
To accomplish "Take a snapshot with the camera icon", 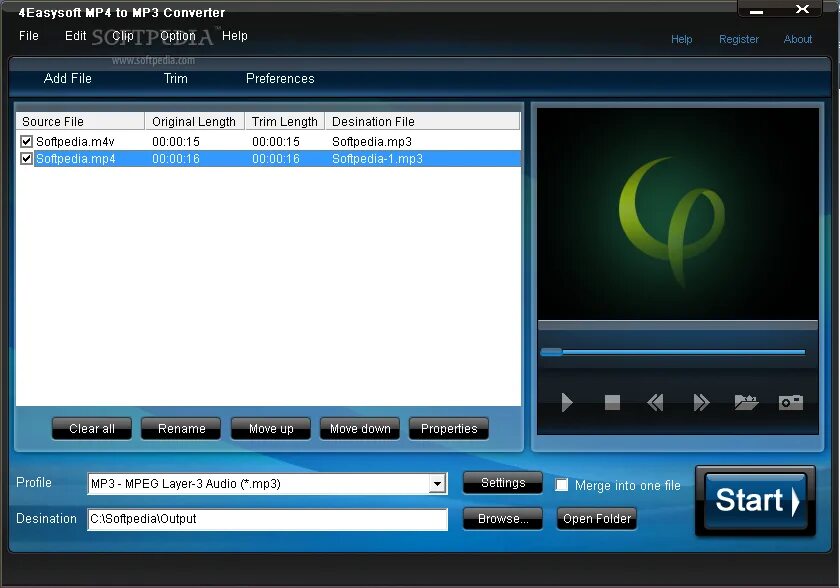I will coord(791,402).
